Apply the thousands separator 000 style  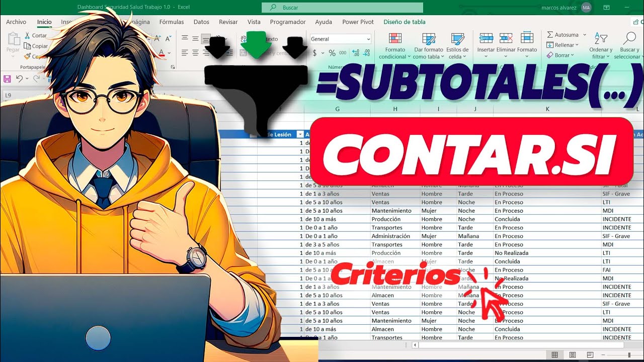tap(343, 53)
